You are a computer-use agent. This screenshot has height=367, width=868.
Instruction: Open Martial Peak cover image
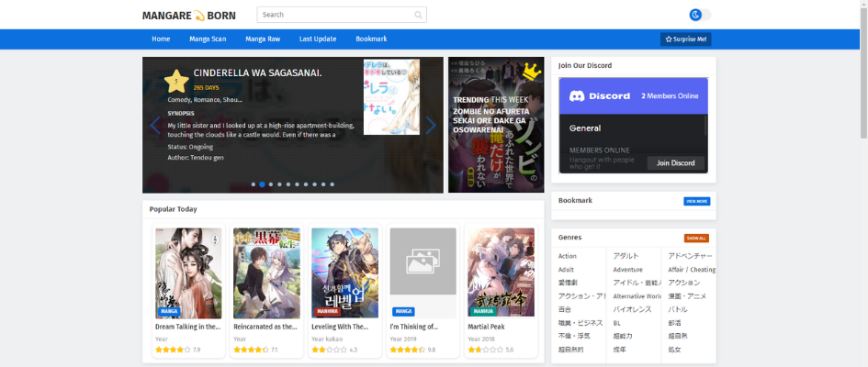point(501,273)
